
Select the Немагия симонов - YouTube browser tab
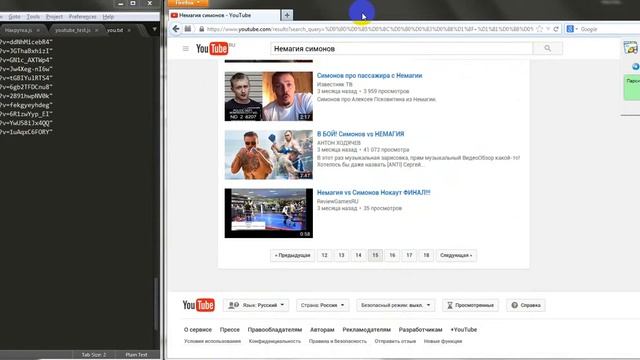pyautogui.click(x=224, y=15)
